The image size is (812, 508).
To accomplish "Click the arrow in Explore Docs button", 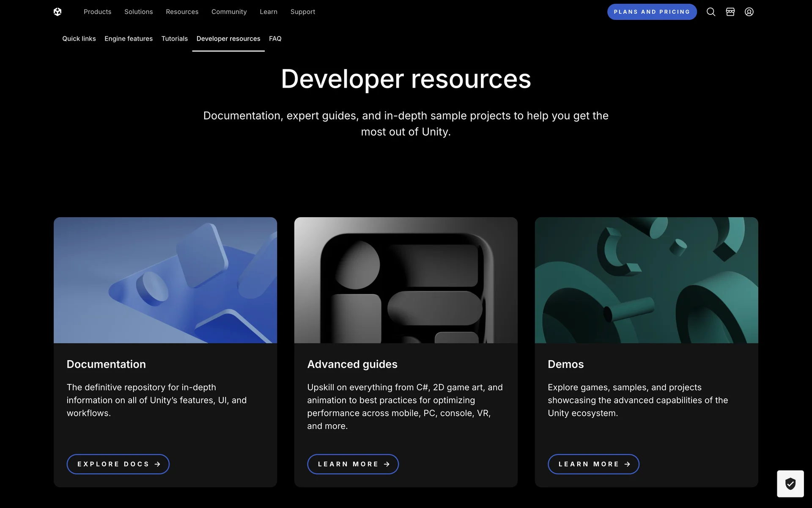I will [157, 464].
